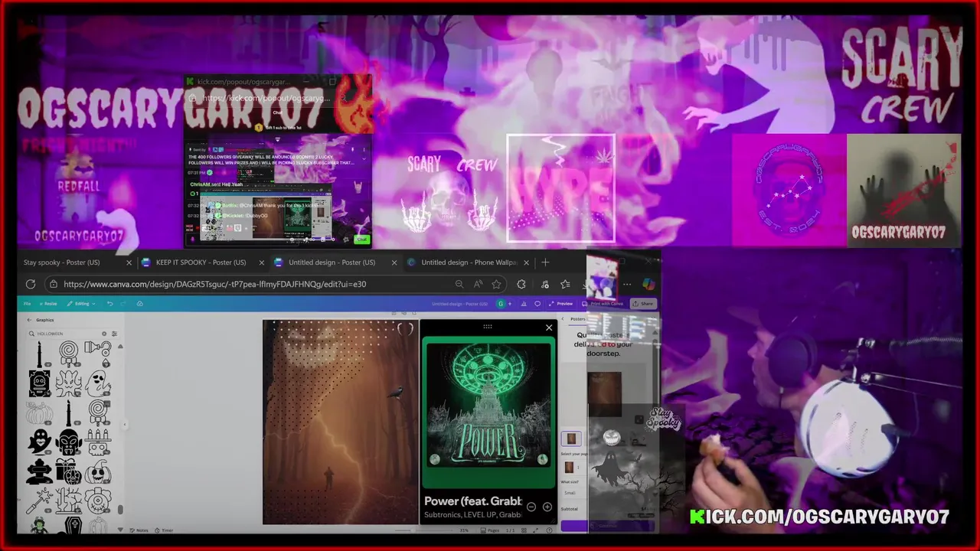The image size is (980, 551).
Task: Click the Power album cover art
Action: point(488,405)
